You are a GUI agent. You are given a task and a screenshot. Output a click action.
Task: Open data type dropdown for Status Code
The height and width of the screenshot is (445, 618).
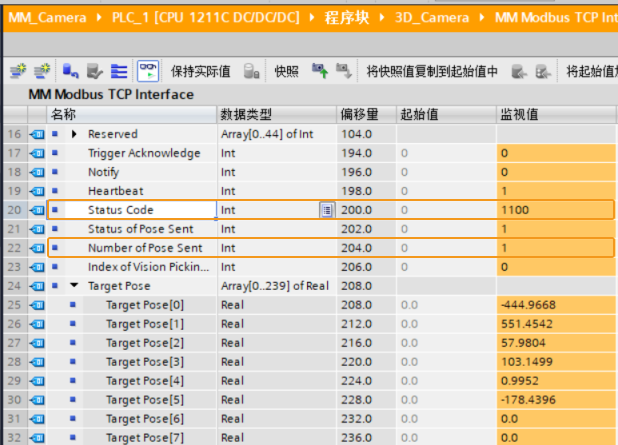(327, 210)
